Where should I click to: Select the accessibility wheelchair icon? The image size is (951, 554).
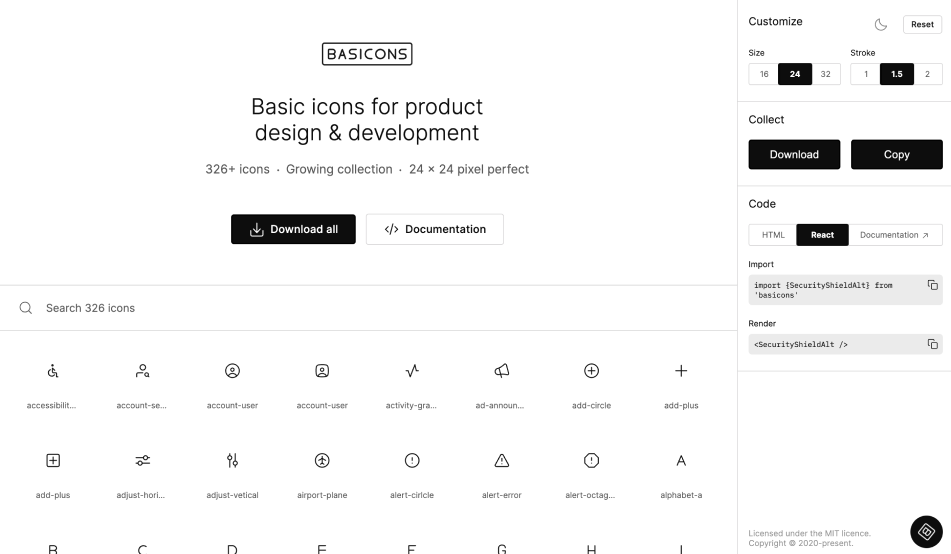[x=53, y=371]
